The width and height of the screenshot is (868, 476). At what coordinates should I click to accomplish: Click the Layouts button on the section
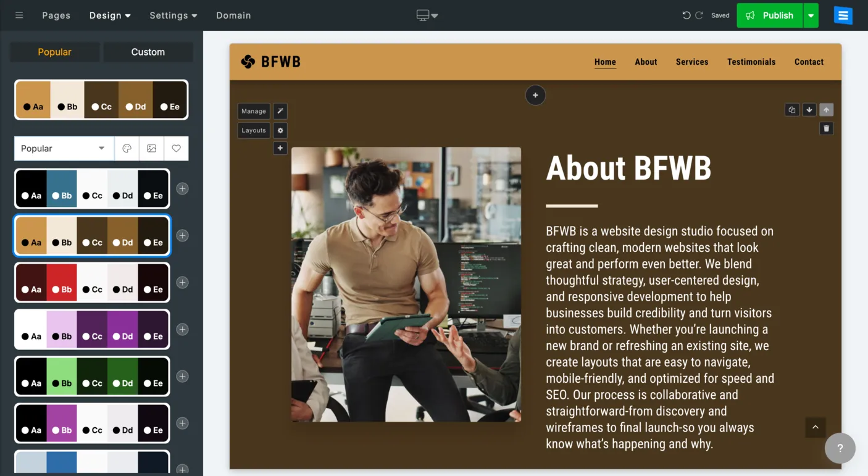click(x=253, y=130)
